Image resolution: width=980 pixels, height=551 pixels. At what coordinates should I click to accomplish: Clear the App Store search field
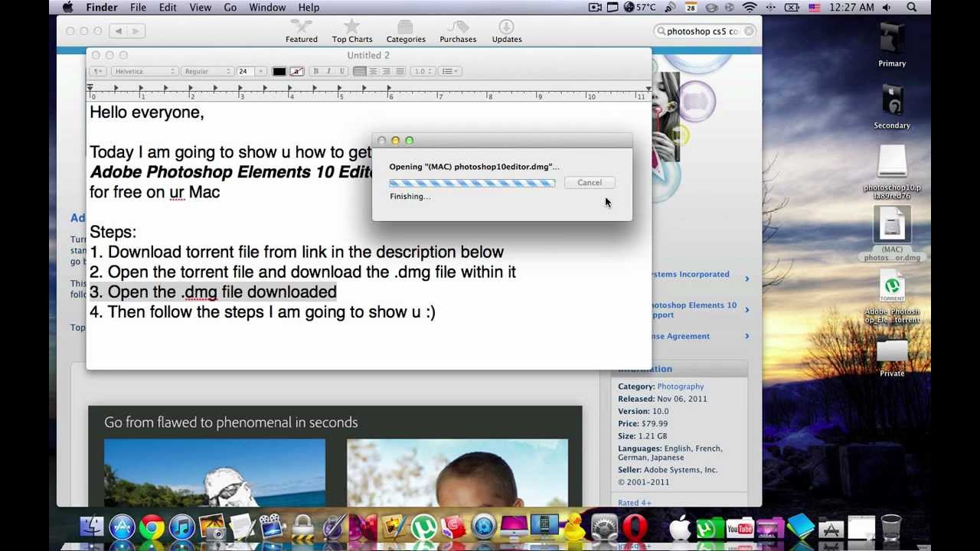pyautogui.click(x=749, y=31)
